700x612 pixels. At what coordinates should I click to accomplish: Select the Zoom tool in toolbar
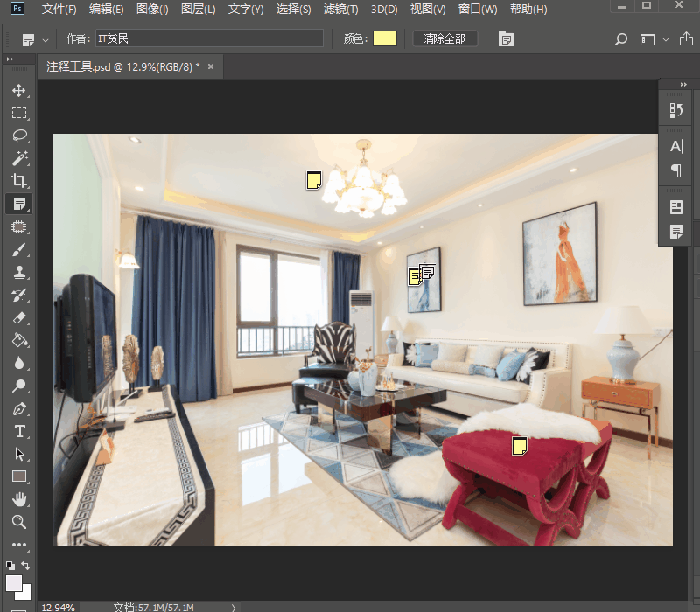point(19,522)
